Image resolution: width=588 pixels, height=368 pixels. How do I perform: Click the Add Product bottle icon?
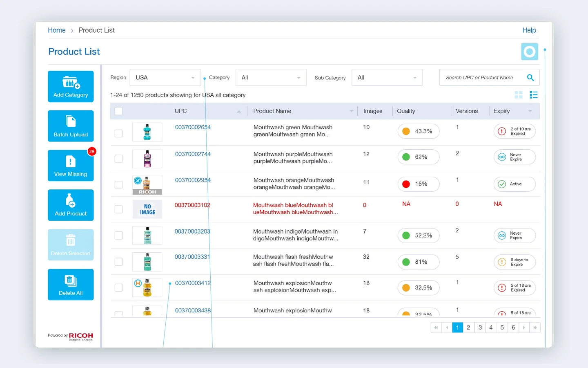(x=70, y=200)
